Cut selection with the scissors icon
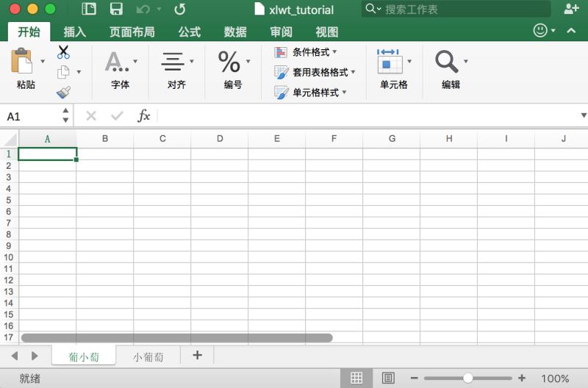 point(63,51)
